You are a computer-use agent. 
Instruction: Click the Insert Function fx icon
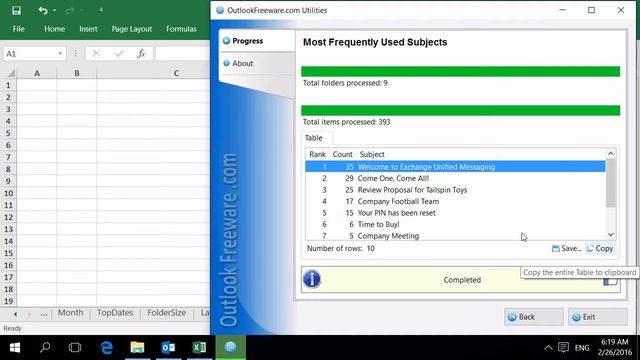click(141, 53)
